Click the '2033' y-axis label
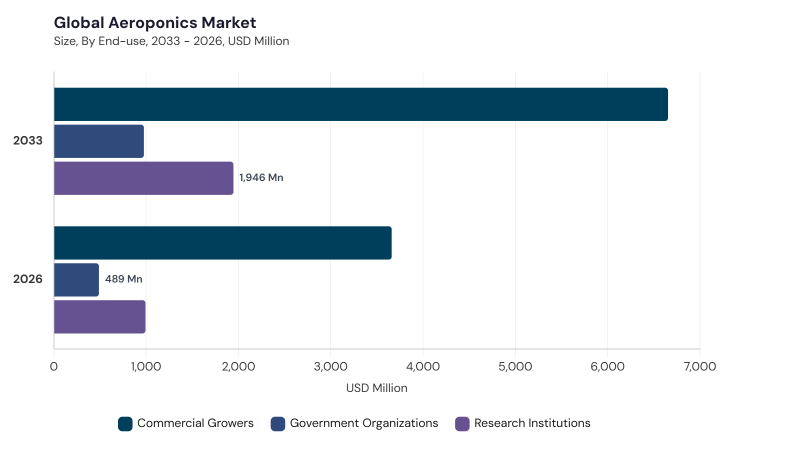Screen dimensions: 800x450 28,141
